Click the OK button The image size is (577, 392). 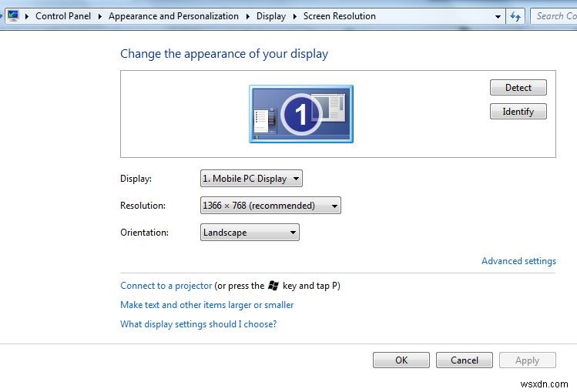pyautogui.click(x=401, y=360)
